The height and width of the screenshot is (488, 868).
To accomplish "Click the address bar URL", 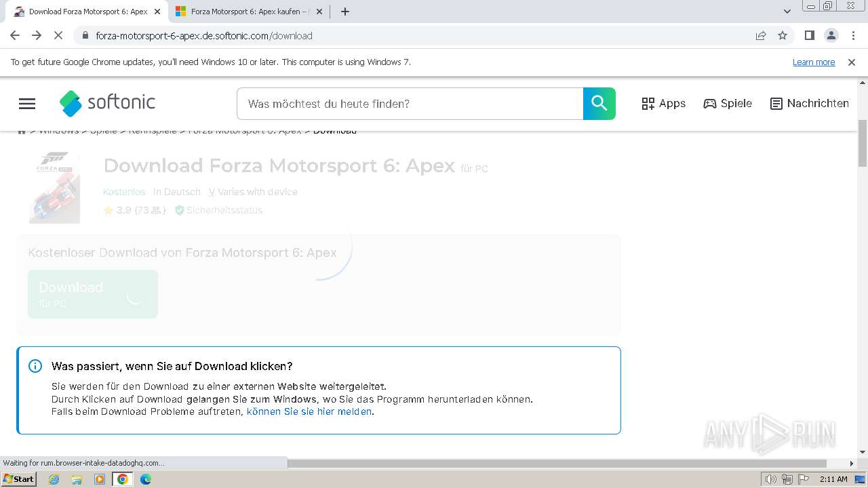I will (204, 36).
